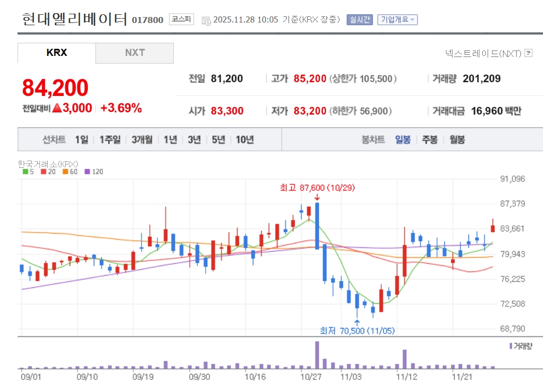Switch to the NXT tab
Image resolution: width=543 pixels, height=392 pixels.
click(x=135, y=53)
